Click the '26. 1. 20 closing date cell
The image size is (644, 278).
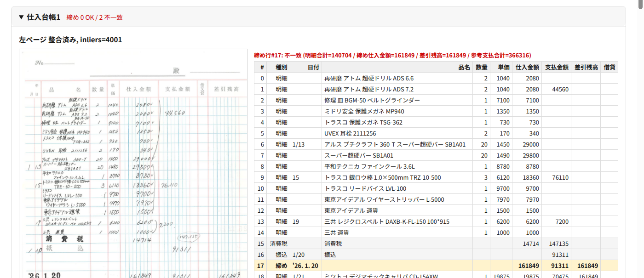click(x=306, y=266)
